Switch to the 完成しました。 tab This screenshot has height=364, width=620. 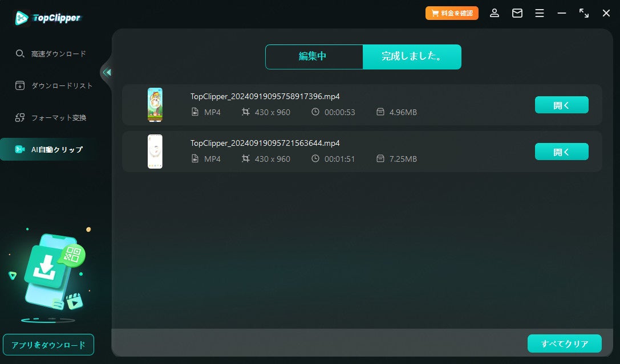point(412,56)
